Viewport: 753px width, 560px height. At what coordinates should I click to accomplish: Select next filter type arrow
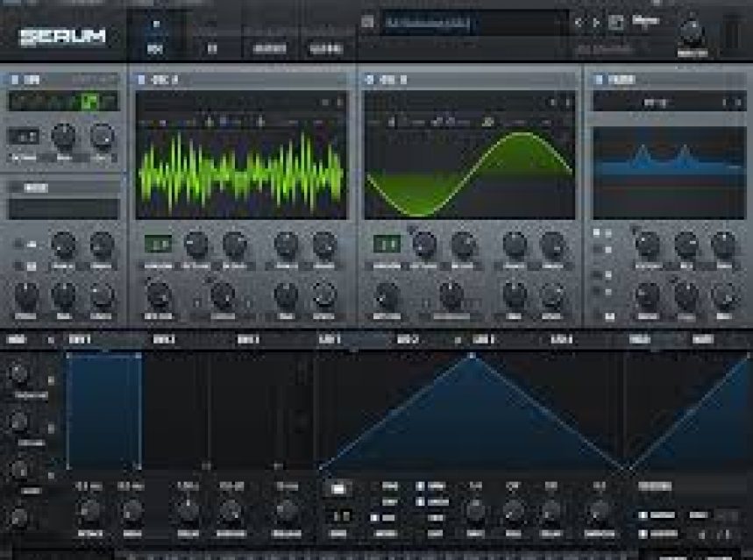(739, 103)
